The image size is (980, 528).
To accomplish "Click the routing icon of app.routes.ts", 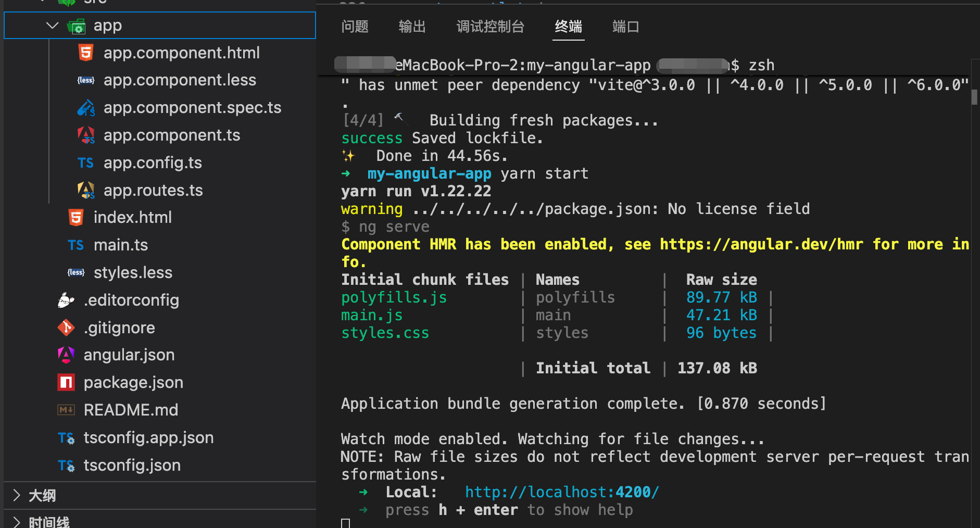I will (86, 191).
